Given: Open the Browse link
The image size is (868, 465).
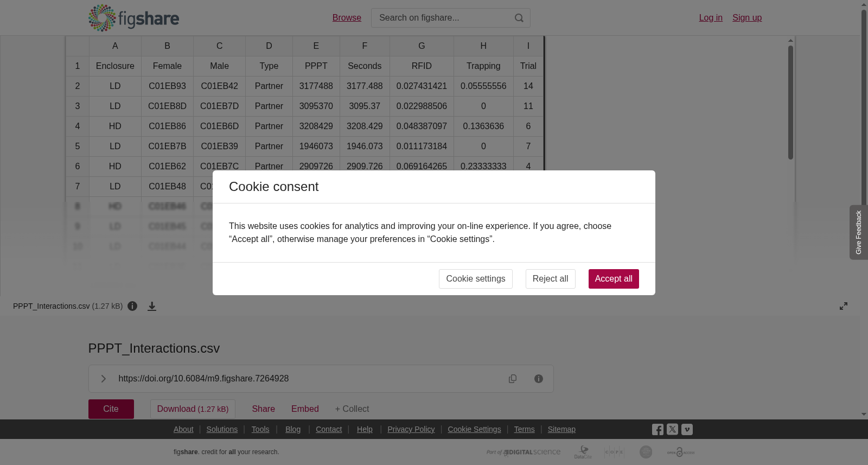Looking at the screenshot, I should (347, 18).
